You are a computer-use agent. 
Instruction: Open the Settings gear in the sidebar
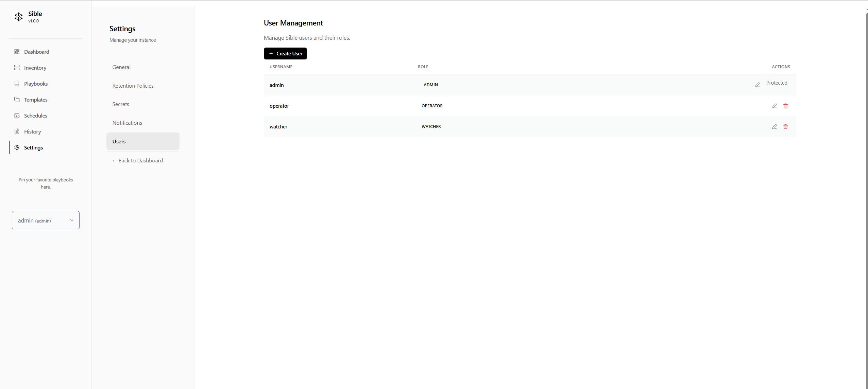[16, 147]
